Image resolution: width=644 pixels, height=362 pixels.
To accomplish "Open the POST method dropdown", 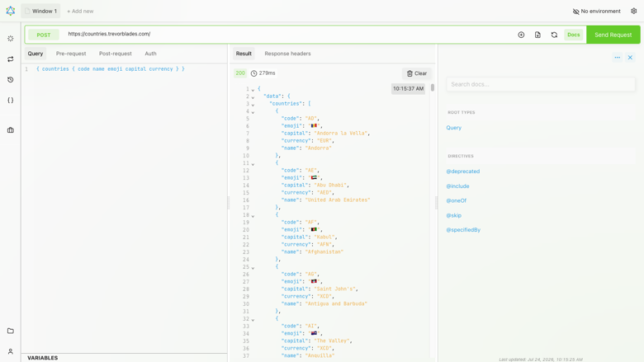I will 44,35.
